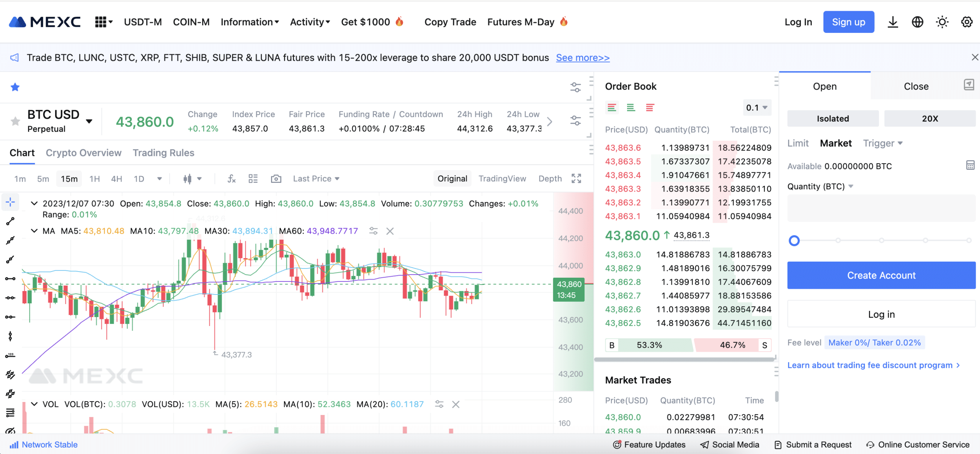Click the Create Account button

881,275
